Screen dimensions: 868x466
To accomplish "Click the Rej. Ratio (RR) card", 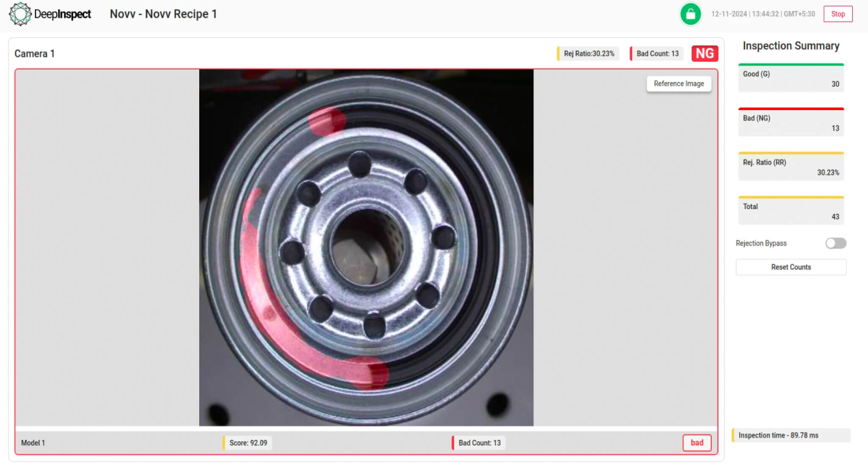I will [791, 167].
